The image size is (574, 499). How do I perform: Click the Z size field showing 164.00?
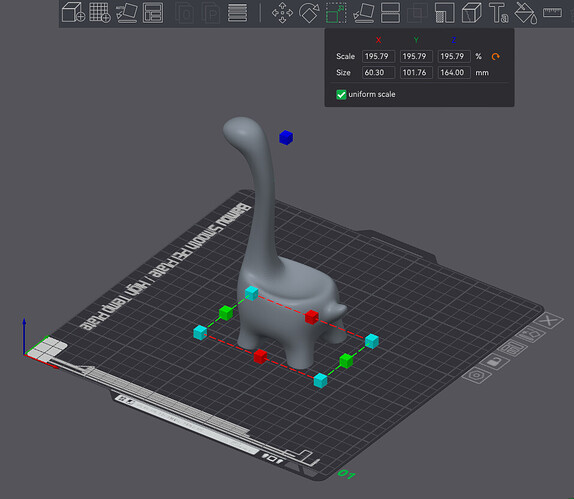[454, 72]
